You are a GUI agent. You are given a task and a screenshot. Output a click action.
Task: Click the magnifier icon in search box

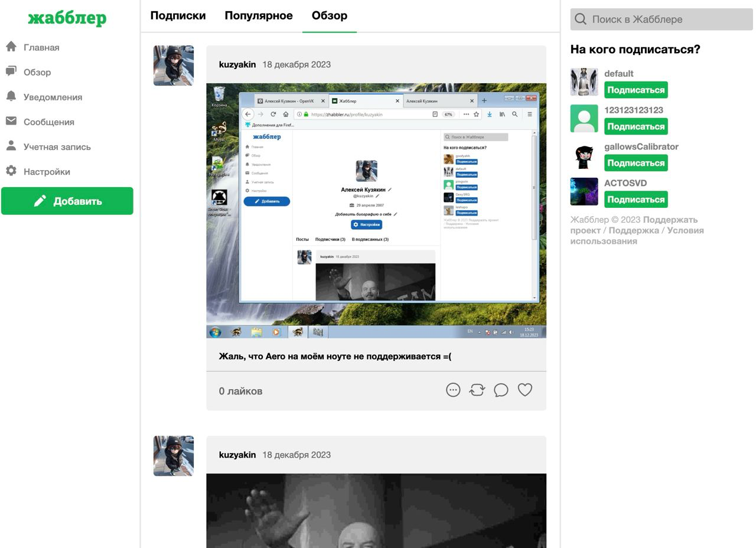coord(581,19)
